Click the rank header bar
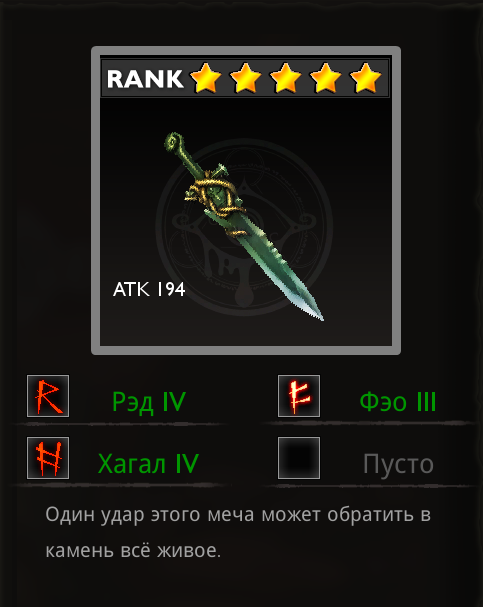The height and width of the screenshot is (607, 483). (245, 78)
